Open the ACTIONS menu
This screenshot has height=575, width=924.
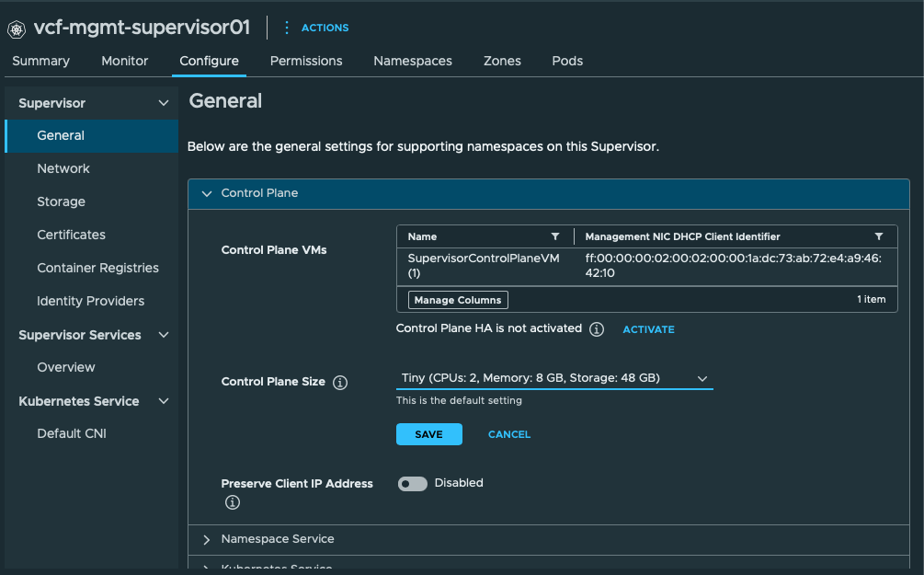[x=325, y=28]
